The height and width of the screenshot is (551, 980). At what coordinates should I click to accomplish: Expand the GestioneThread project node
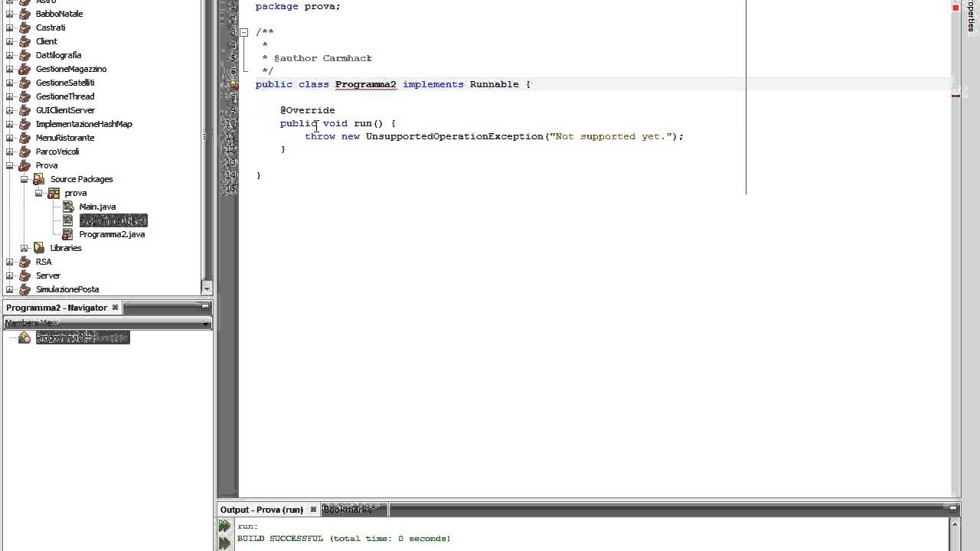[x=10, y=96]
